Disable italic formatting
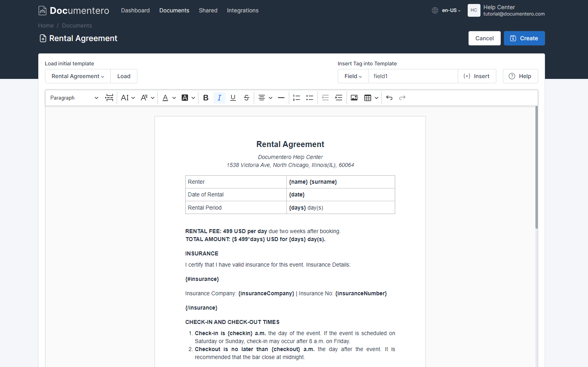This screenshot has width=588, height=367. click(x=220, y=97)
